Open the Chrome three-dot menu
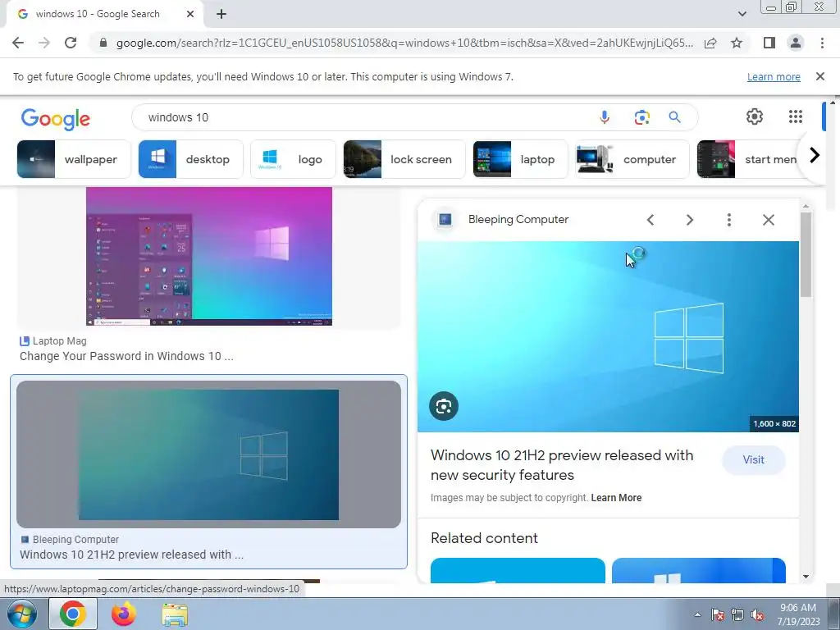840x630 pixels. click(822, 43)
